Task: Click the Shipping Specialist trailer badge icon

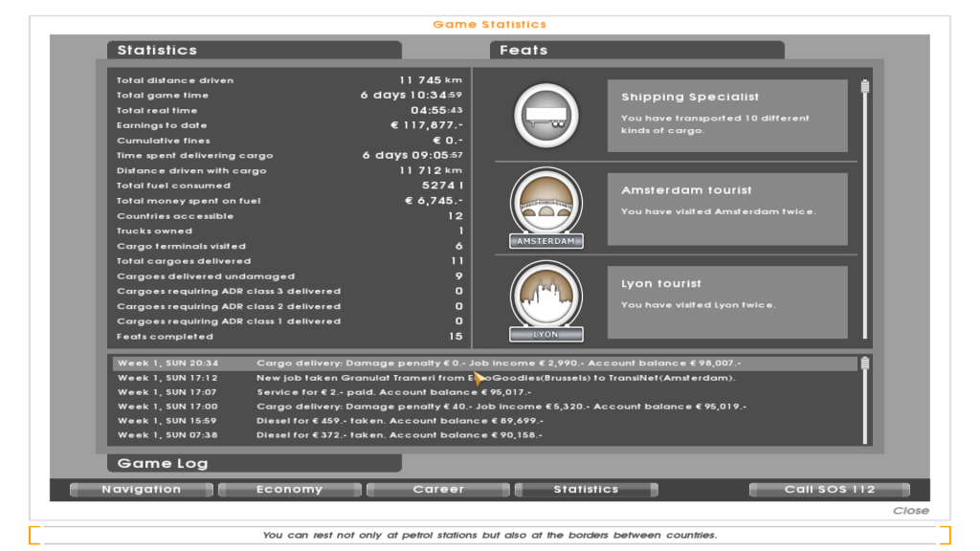Action: click(546, 116)
